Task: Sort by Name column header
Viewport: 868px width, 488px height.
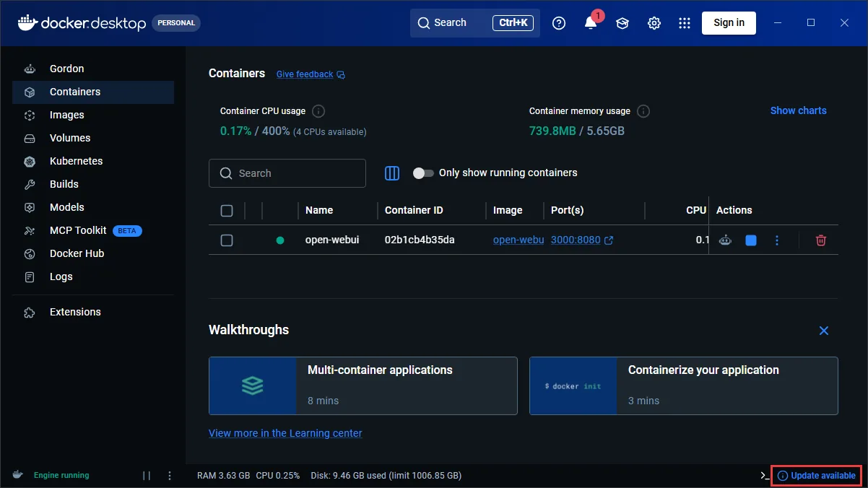Action: pyautogui.click(x=319, y=210)
